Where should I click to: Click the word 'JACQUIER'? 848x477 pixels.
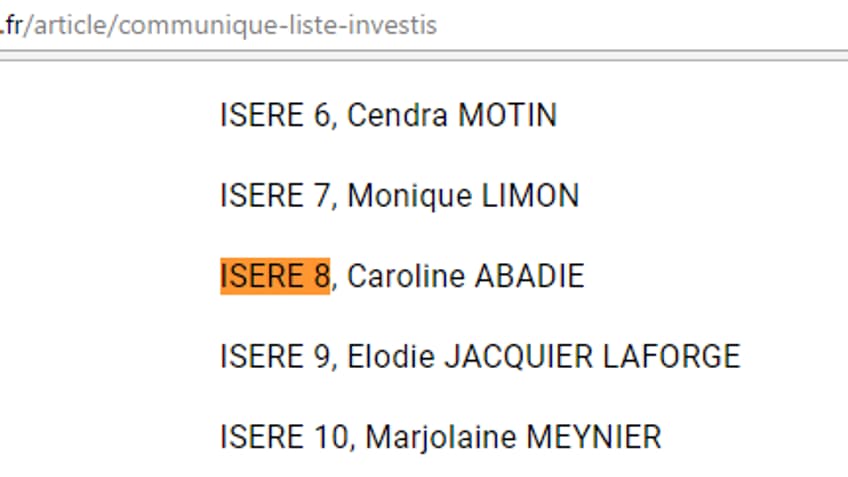click(x=519, y=357)
